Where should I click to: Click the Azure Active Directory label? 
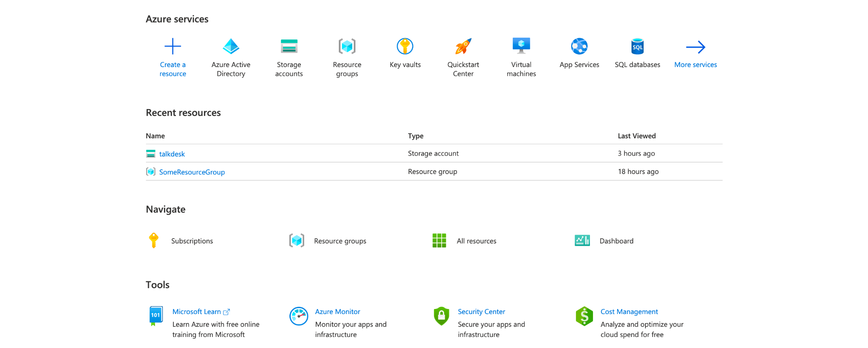[231, 69]
